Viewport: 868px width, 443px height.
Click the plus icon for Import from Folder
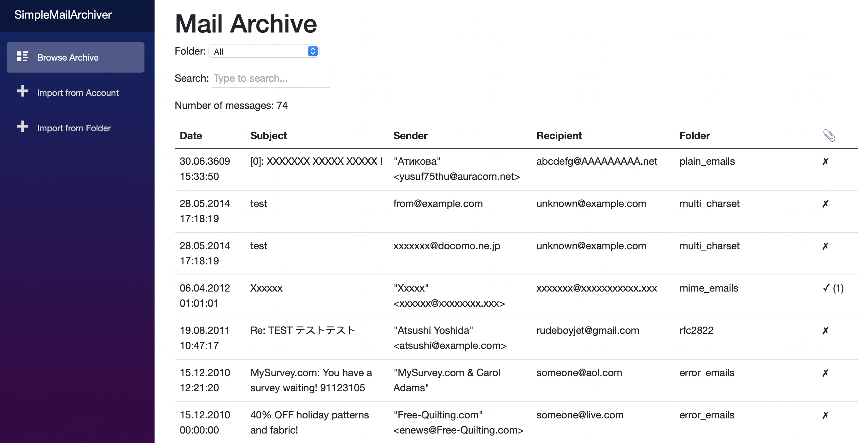click(23, 127)
